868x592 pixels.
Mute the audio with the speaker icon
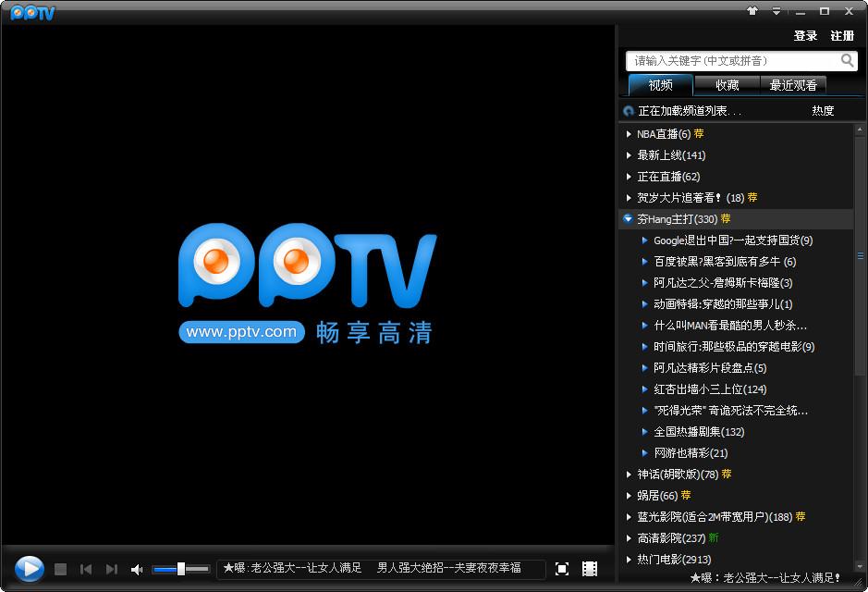click(x=136, y=570)
